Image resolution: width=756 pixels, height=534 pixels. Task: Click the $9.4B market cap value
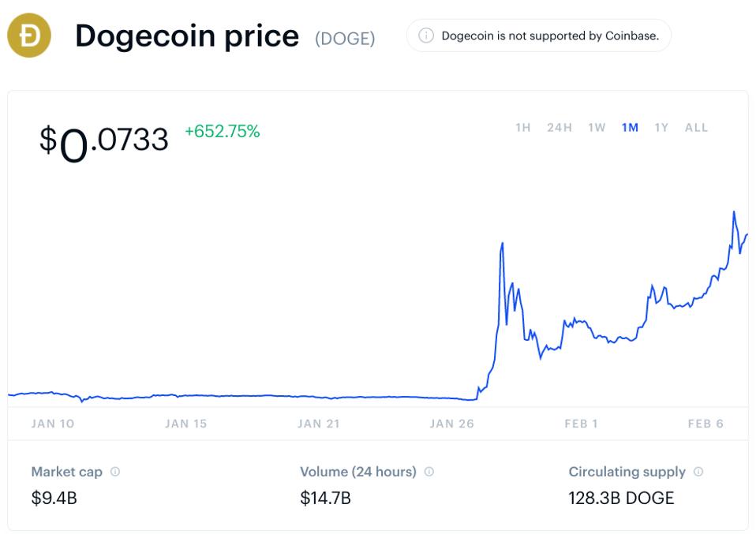click(x=54, y=499)
